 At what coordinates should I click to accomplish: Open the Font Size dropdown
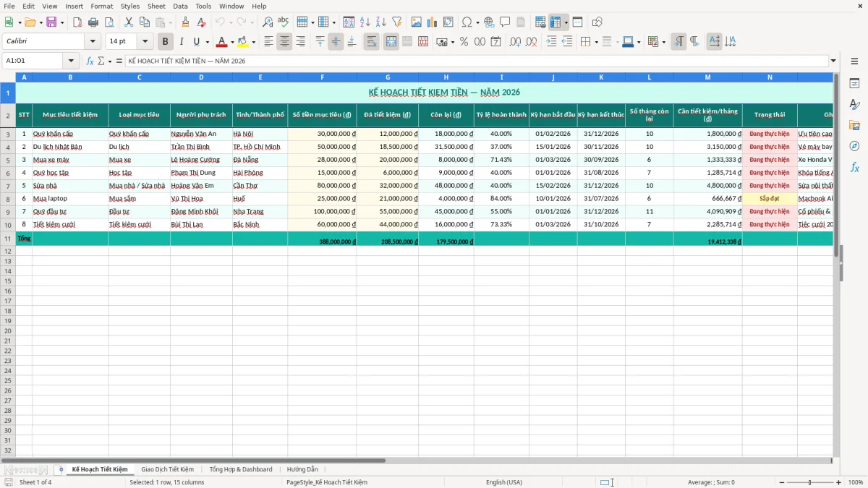[x=145, y=42]
